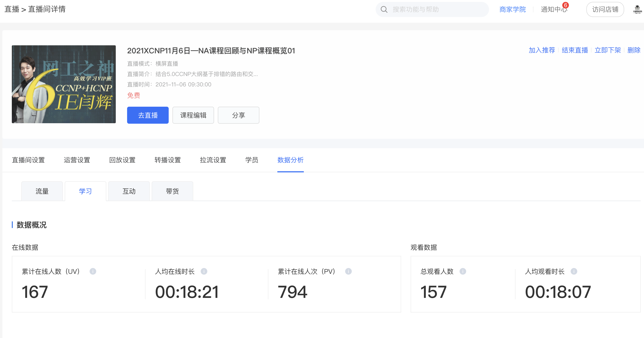This screenshot has width=644, height=338.
Task: Click the 课程编辑 button
Action: [x=193, y=115]
